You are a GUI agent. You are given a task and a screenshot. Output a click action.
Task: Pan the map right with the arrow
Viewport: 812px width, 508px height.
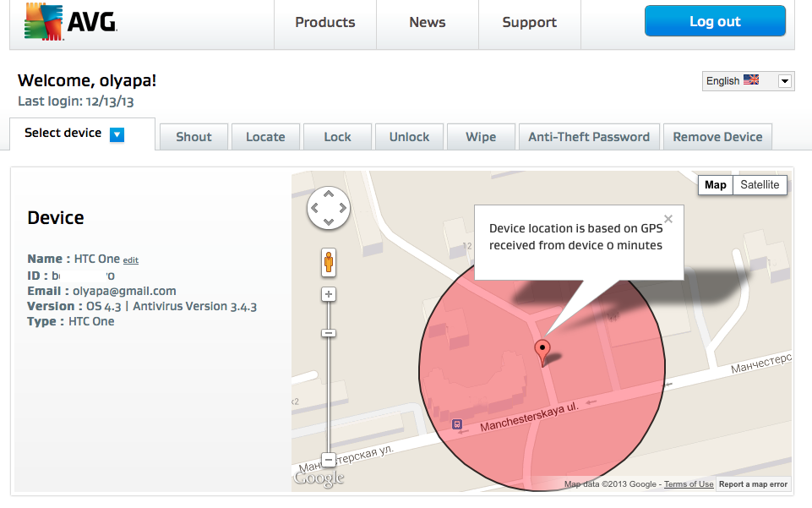[342, 208]
